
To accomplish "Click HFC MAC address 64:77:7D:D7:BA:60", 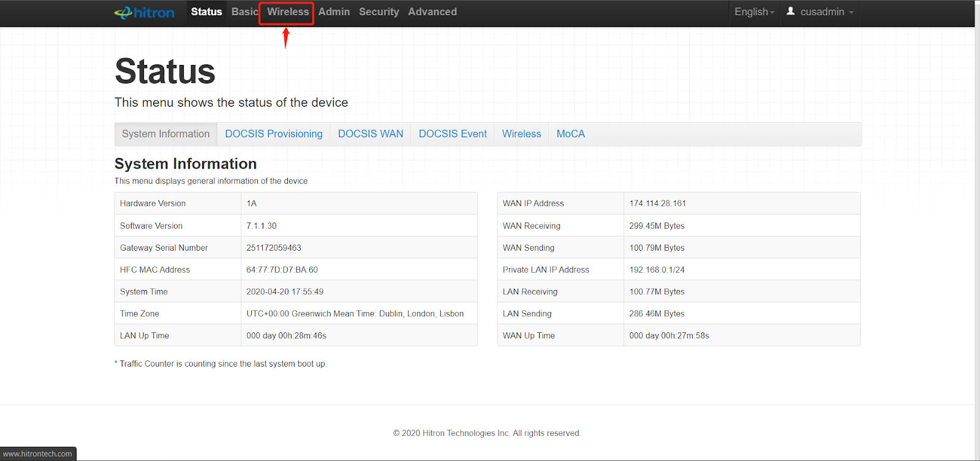I will pyautogui.click(x=282, y=270).
